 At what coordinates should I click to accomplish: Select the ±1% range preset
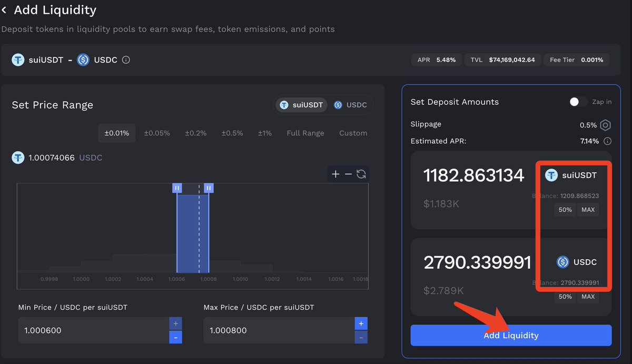pos(265,133)
